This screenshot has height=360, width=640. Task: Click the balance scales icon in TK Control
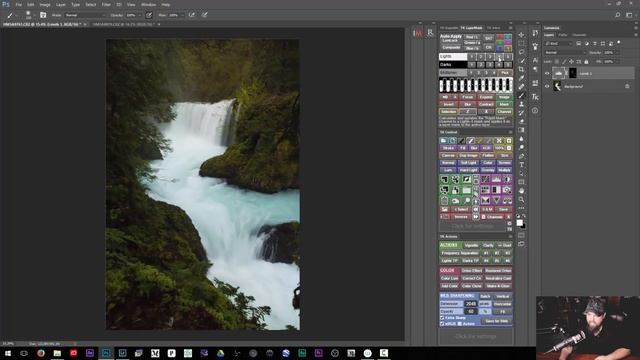(x=507, y=201)
